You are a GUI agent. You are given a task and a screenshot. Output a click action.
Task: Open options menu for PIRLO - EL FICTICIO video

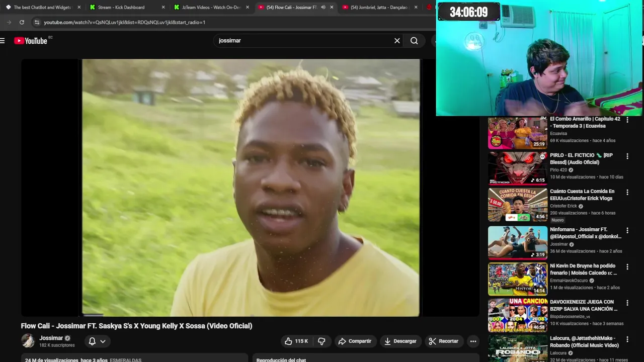pyautogui.click(x=627, y=156)
